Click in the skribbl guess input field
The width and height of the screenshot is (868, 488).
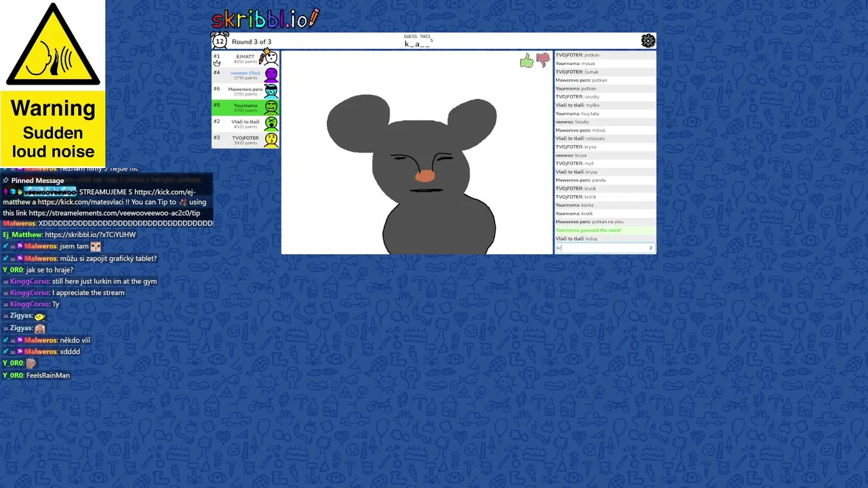click(605, 248)
